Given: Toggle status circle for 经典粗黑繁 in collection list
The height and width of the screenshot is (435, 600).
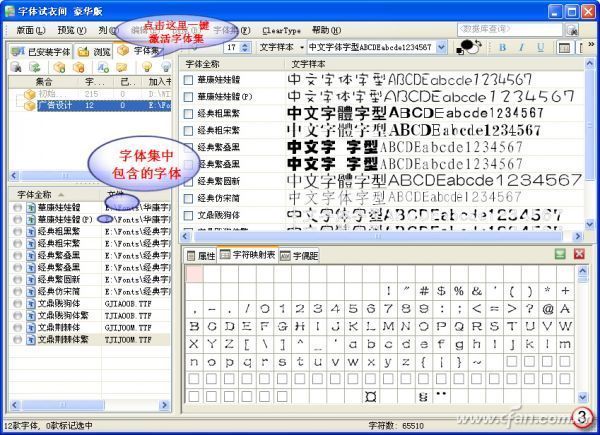Looking at the screenshot, I should pos(17,231).
